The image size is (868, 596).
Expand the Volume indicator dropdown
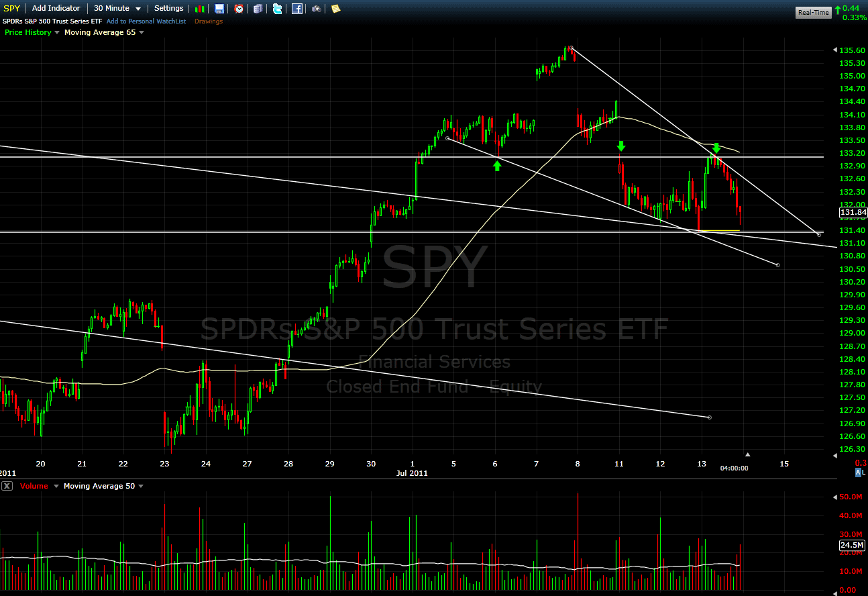pyautogui.click(x=56, y=486)
